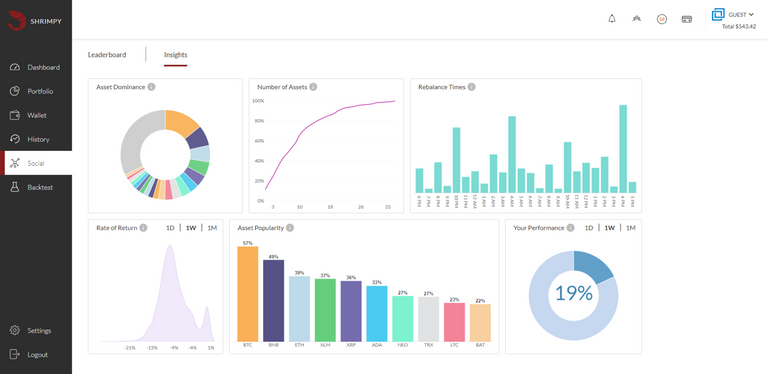Open the Settings gear icon
This screenshot has width=768, height=374.
[x=15, y=330]
